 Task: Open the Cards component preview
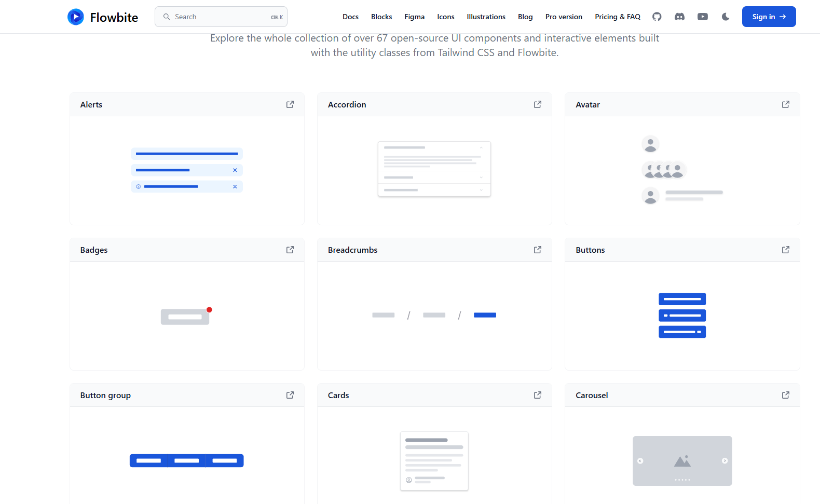coord(434,460)
